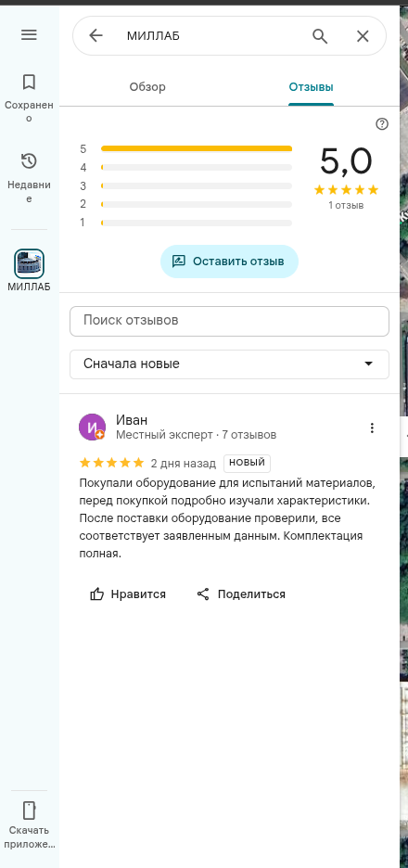
Task: Click the 5,0 overall rating number
Action: click(346, 161)
